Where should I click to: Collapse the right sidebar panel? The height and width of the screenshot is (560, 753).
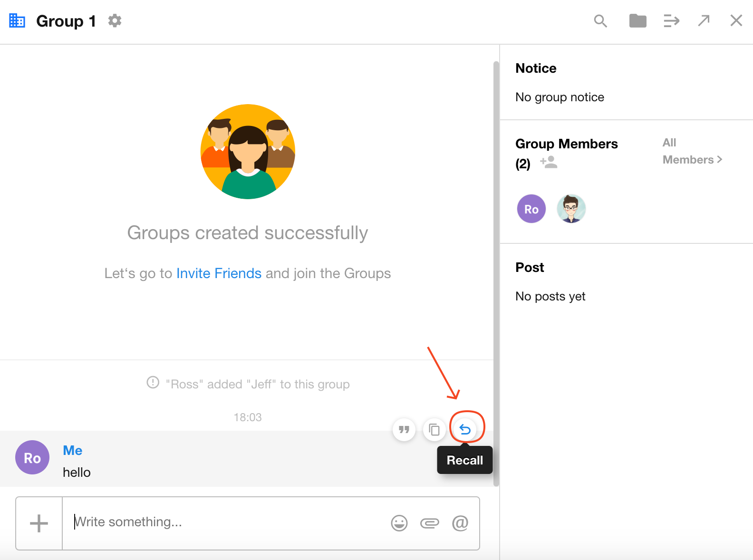[x=671, y=21]
